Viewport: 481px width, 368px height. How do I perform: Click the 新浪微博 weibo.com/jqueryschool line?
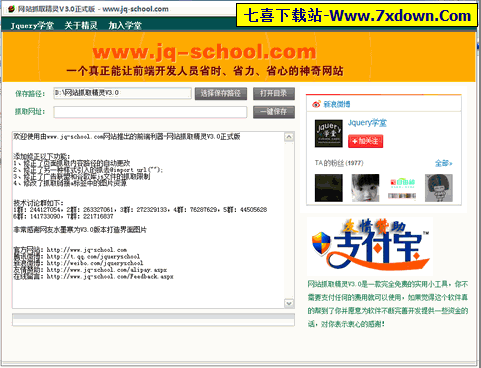[78, 263]
